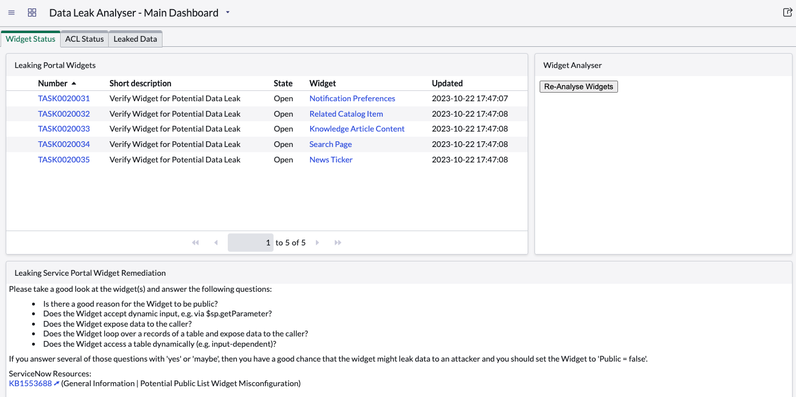Click the Re-Analyse Widgets button
796x397 pixels.
tap(578, 87)
